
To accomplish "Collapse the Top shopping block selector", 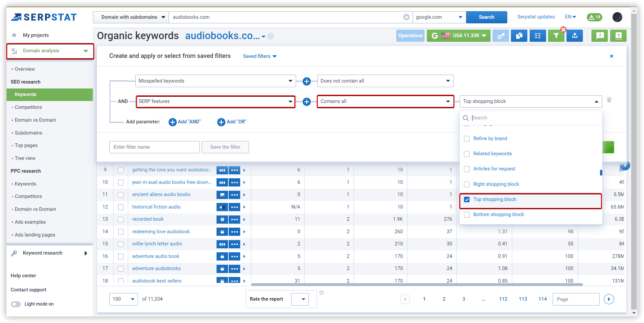I will [x=531, y=101].
